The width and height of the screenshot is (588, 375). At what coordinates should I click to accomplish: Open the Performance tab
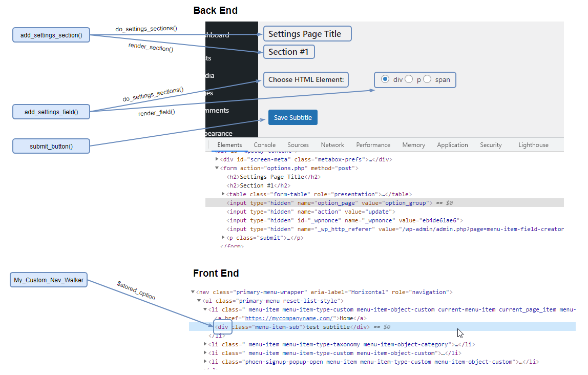point(373,145)
